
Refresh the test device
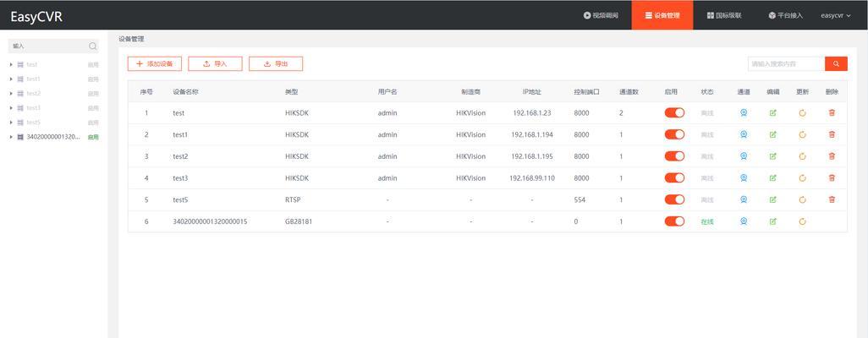(x=802, y=113)
